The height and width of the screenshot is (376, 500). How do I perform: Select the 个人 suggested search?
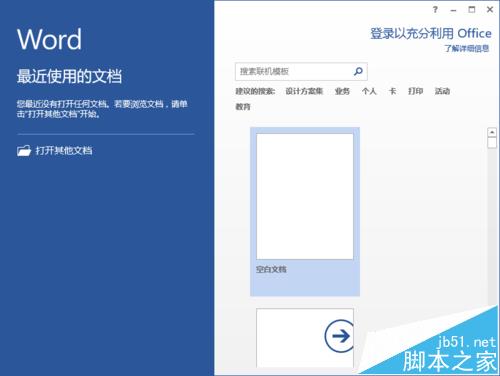coord(369,91)
